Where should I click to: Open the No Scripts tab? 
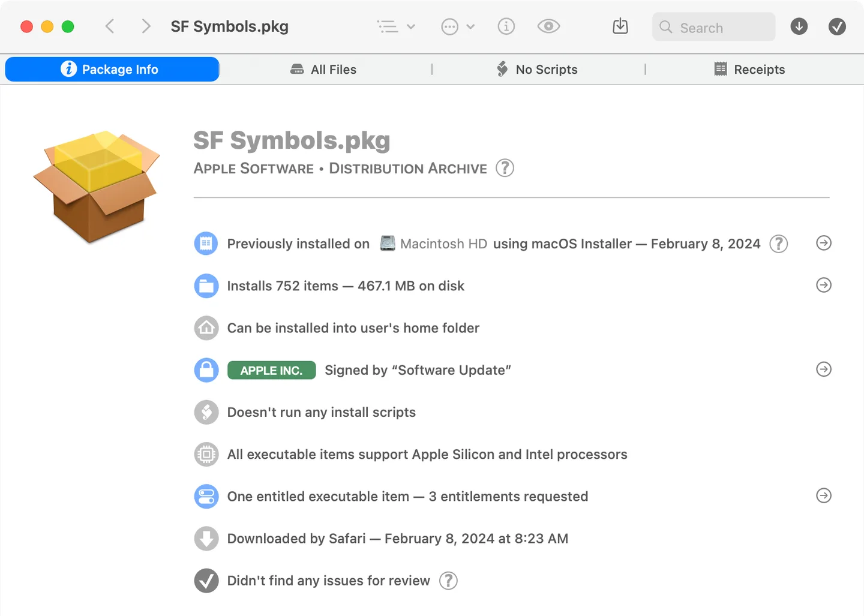tap(537, 70)
